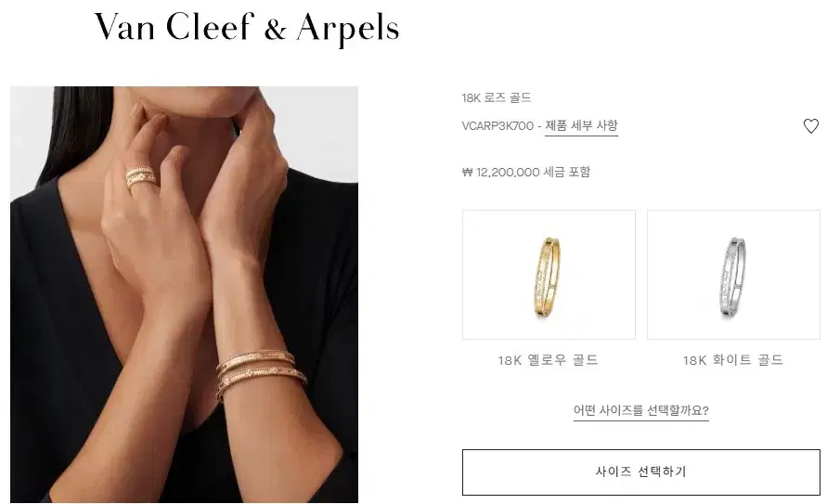The height and width of the screenshot is (504, 827).
Task: Choose the 18K 옐로우 골드 label
Action: click(x=548, y=361)
